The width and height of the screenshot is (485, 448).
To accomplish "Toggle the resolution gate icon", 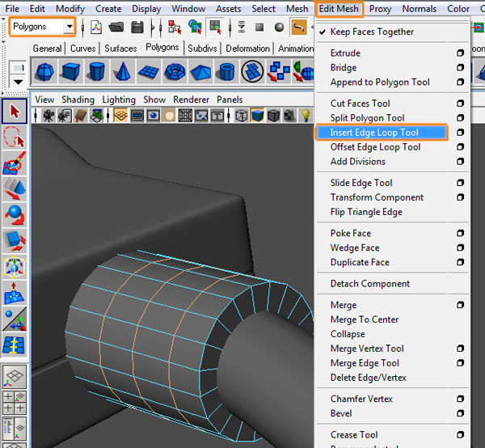I will click(x=154, y=116).
